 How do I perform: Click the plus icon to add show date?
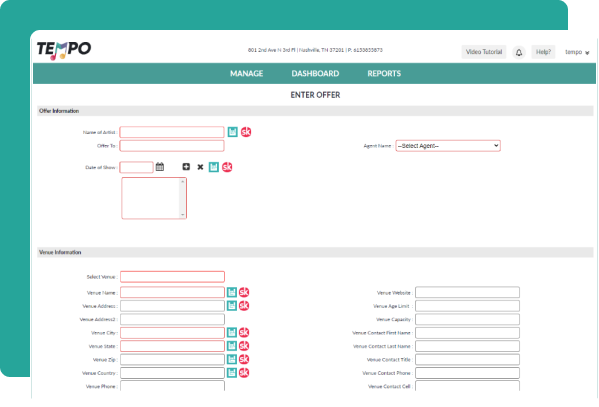pyautogui.click(x=186, y=167)
